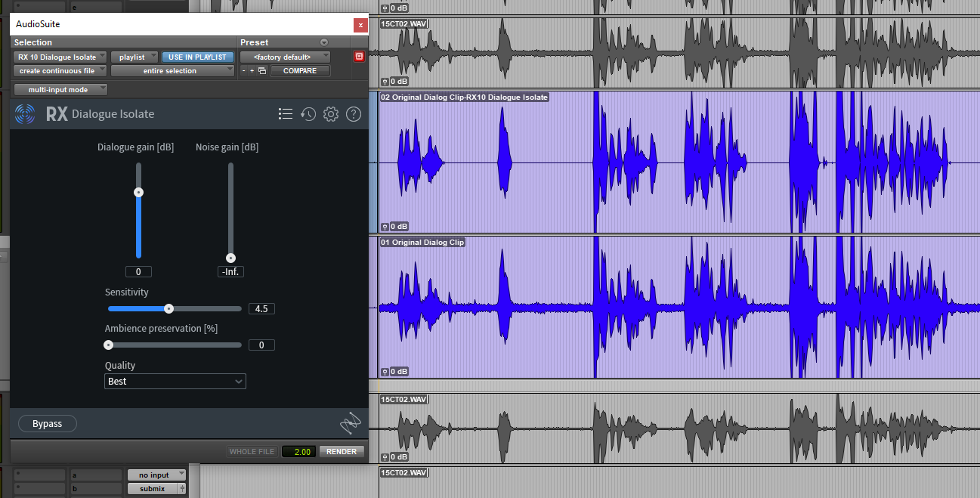The width and height of the screenshot is (980, 498).
Task: Click the Dialogue gain slider handle
Action: (x=138, y=193)
